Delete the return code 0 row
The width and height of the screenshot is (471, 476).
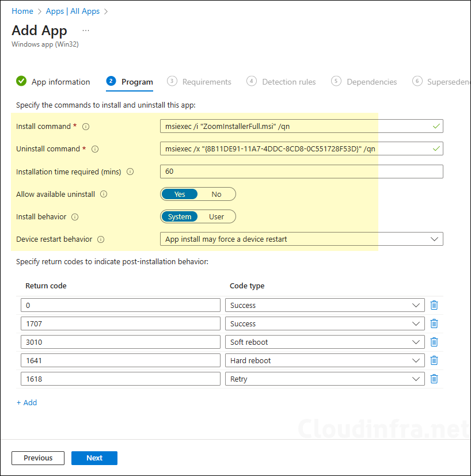pos(434,306)
